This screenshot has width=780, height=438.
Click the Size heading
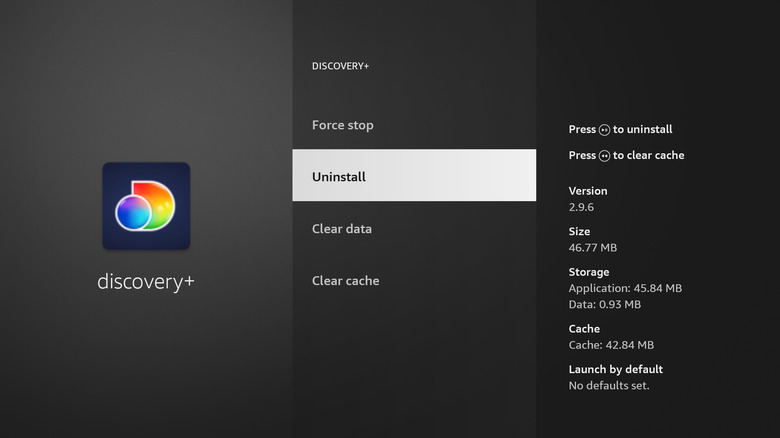coord(580,231)
